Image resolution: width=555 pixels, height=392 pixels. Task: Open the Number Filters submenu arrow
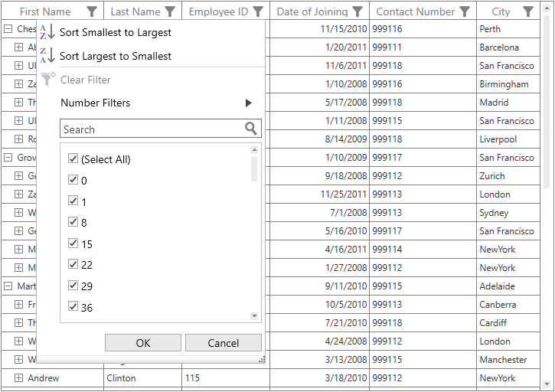pyautogui.click(x=249, y=103)
